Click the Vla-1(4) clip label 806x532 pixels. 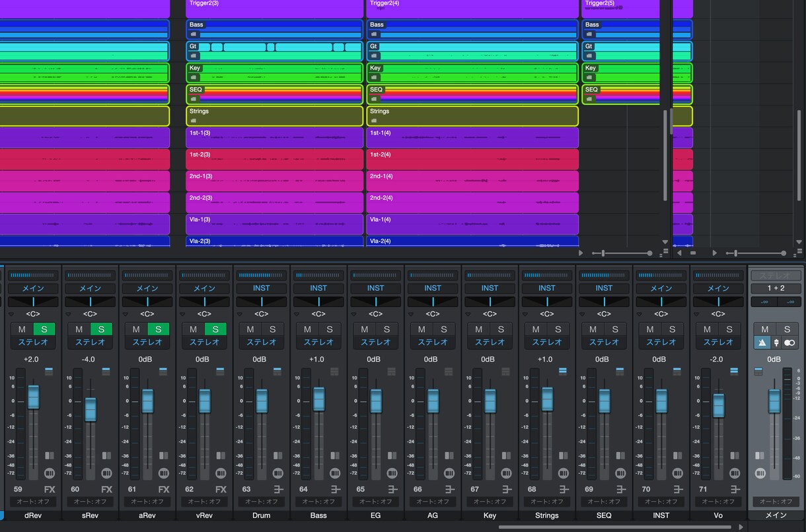(x=381, y=219)
